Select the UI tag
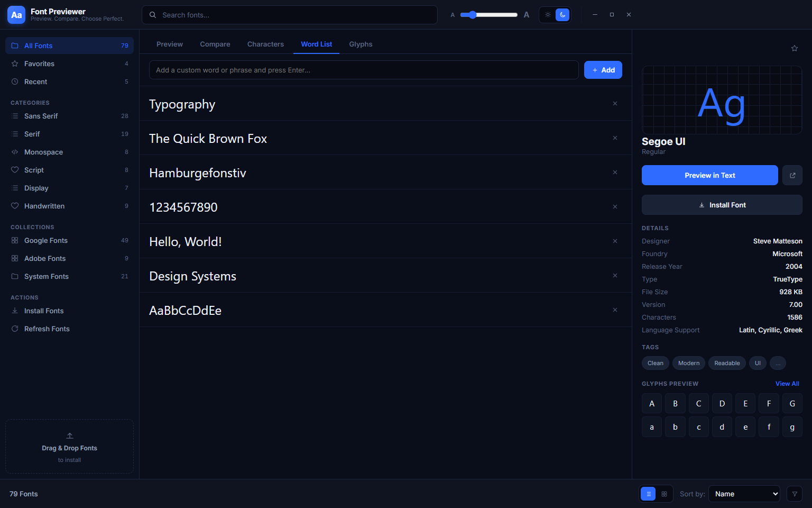This screenshot has width=812, height=508. coord(758,363)
